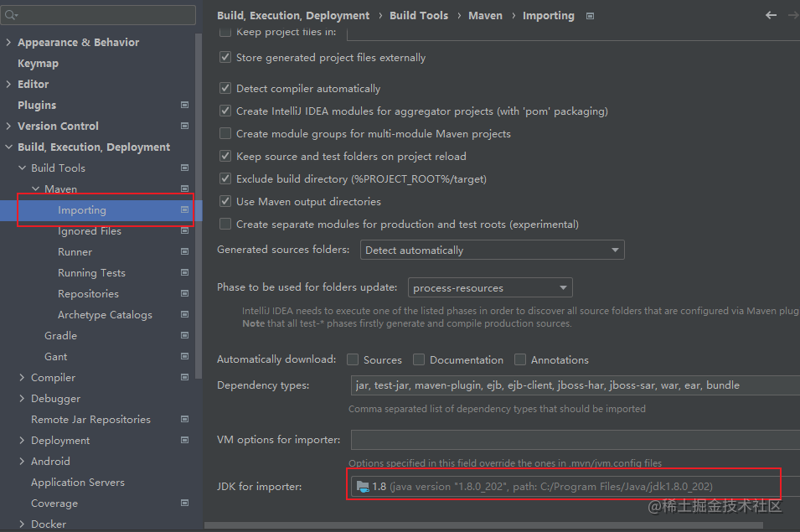Expand the Editor section
The width and height of the screenshot is (800, 532).
pos(8,84)
